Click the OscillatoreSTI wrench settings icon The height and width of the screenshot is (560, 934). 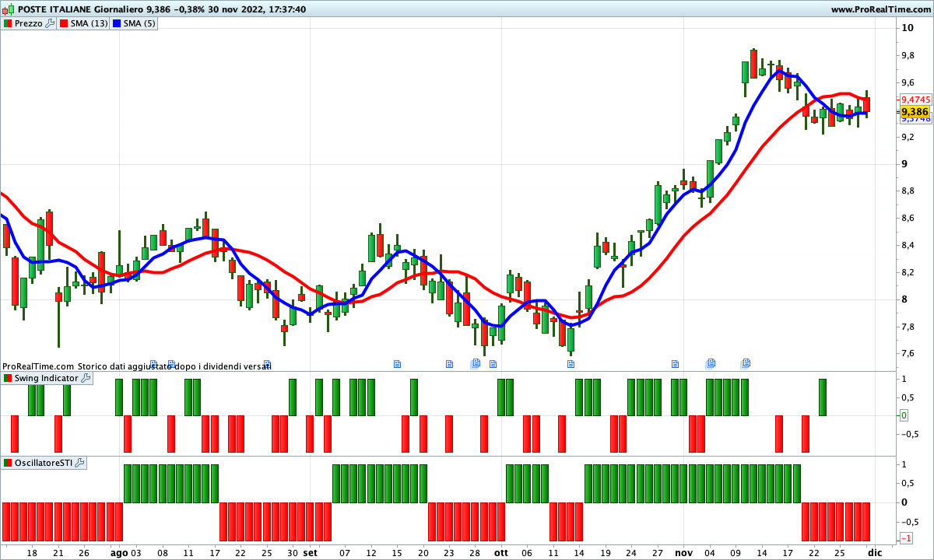pos(79,463)
